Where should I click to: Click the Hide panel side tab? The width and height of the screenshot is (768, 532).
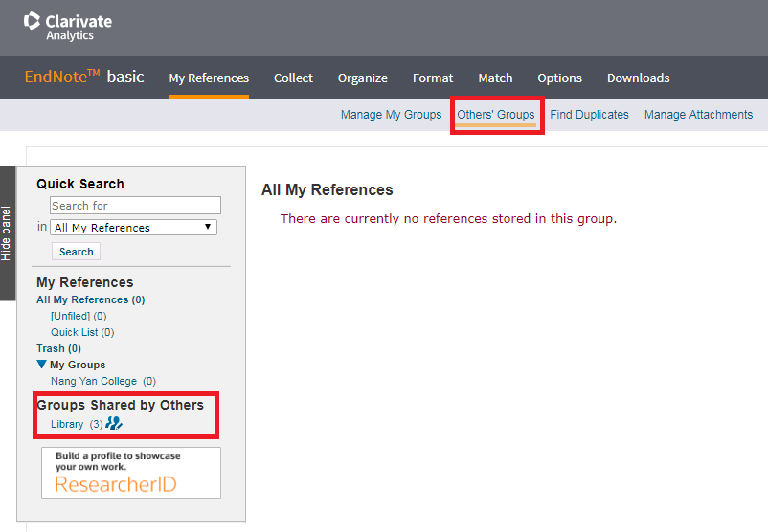8,233
